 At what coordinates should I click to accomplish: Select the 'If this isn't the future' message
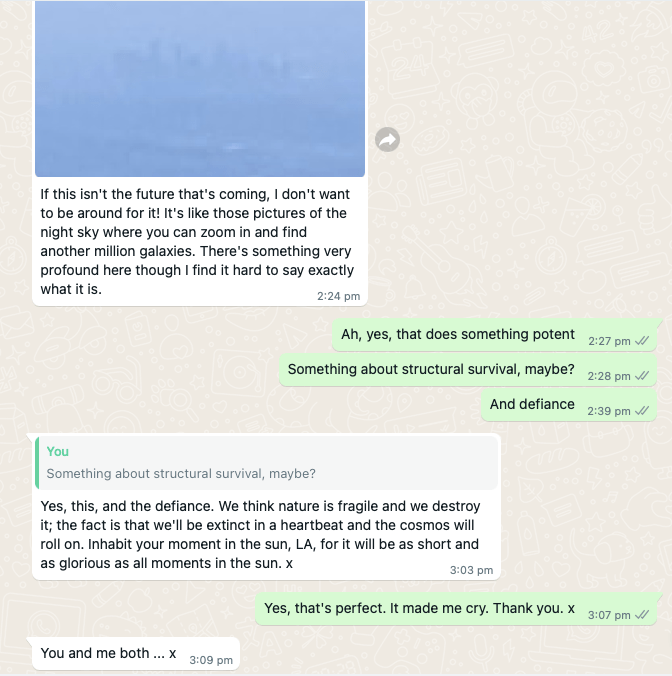[x=195, y=241]
